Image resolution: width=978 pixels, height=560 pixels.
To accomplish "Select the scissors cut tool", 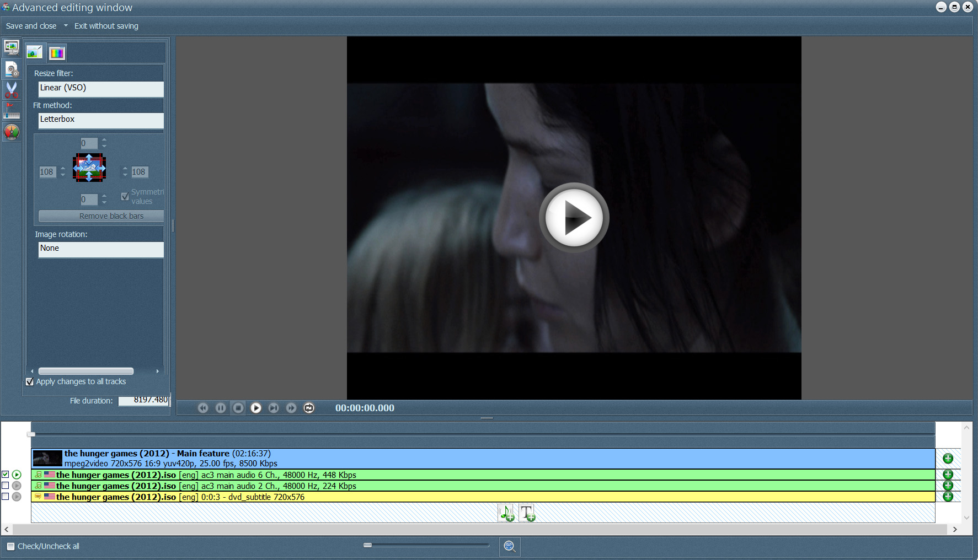I will coord(12,90).
